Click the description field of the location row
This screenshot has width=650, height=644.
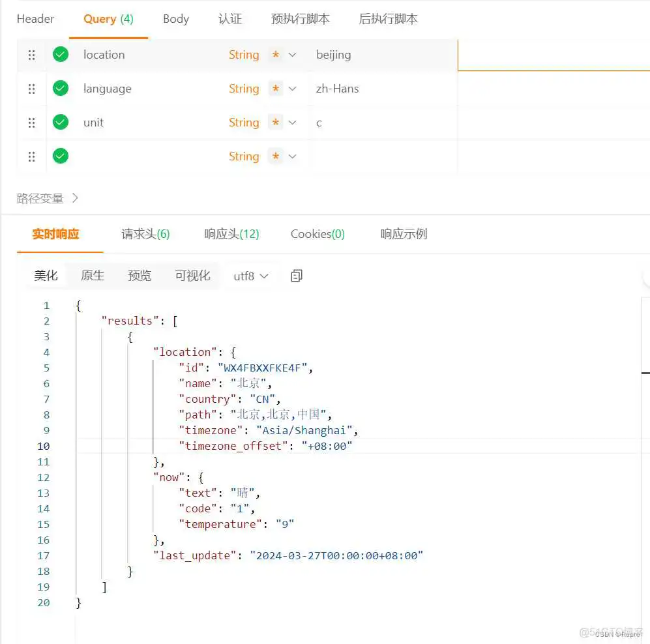coord(554,55)
